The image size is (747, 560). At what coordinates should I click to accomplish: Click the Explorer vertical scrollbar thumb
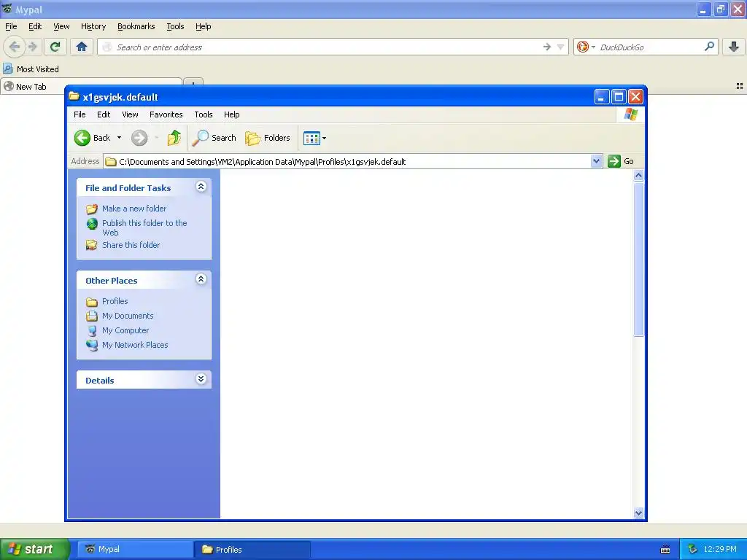(x=638, y=260)
